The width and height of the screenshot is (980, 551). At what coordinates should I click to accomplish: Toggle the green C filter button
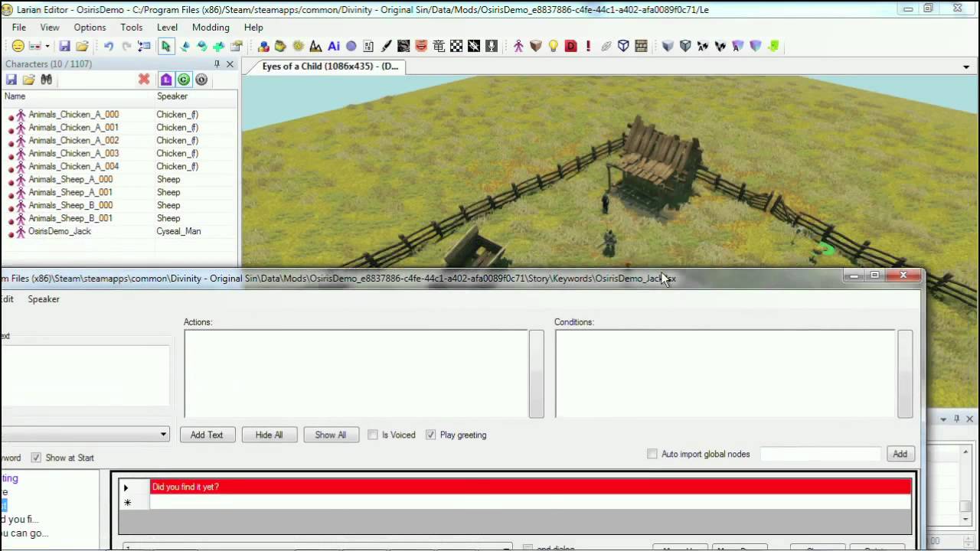(x=184, y=80)
